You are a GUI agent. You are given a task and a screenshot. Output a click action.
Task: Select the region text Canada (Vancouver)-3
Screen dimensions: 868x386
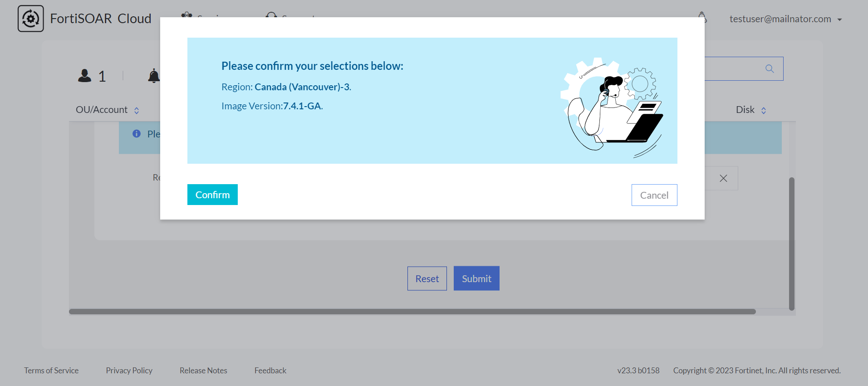click(x=302, y=87)
